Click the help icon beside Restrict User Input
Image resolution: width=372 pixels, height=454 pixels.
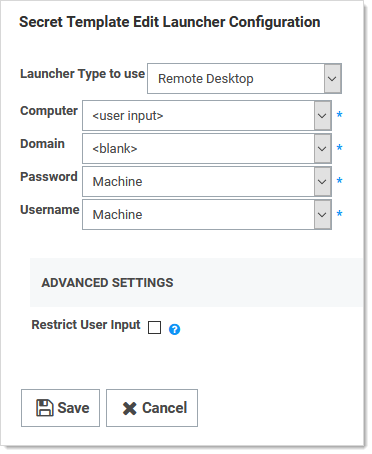(174, 329)
